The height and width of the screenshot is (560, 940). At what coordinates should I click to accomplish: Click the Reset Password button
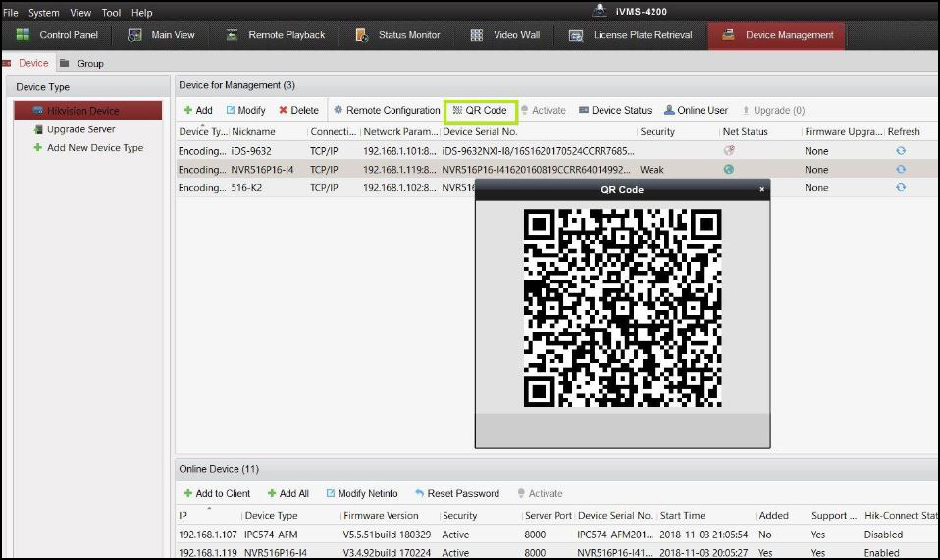[x=457, y=494]
